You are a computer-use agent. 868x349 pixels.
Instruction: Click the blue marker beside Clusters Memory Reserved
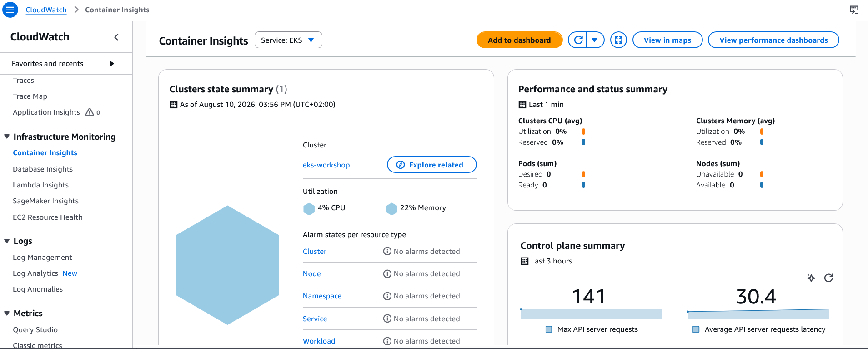pos(762,142)
